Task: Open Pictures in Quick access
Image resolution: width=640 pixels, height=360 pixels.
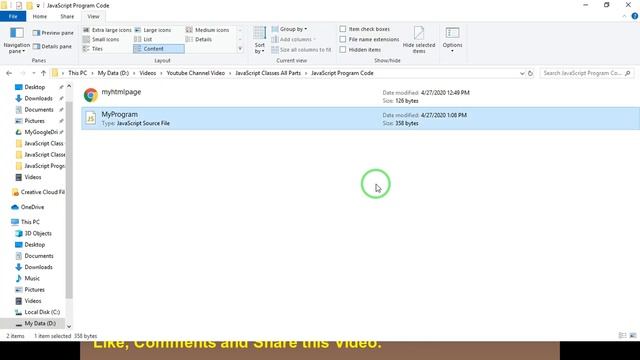Action: click(34, 121)
